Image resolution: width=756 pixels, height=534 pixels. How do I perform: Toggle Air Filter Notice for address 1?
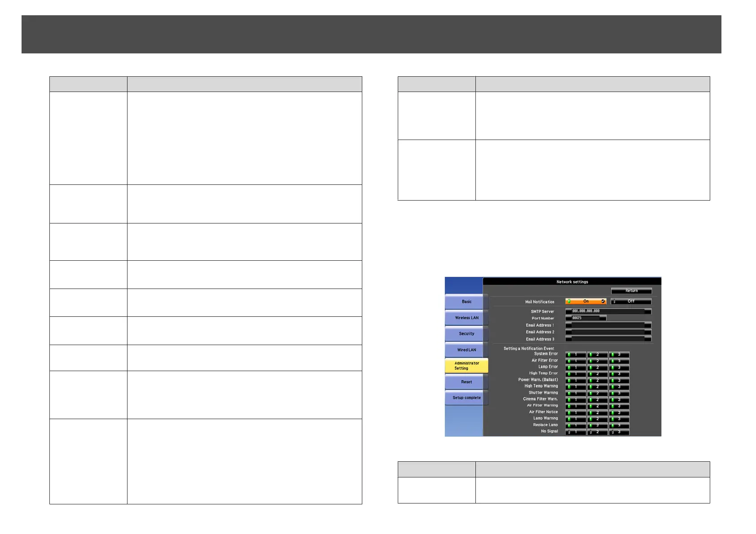click(x=576, y=412)
